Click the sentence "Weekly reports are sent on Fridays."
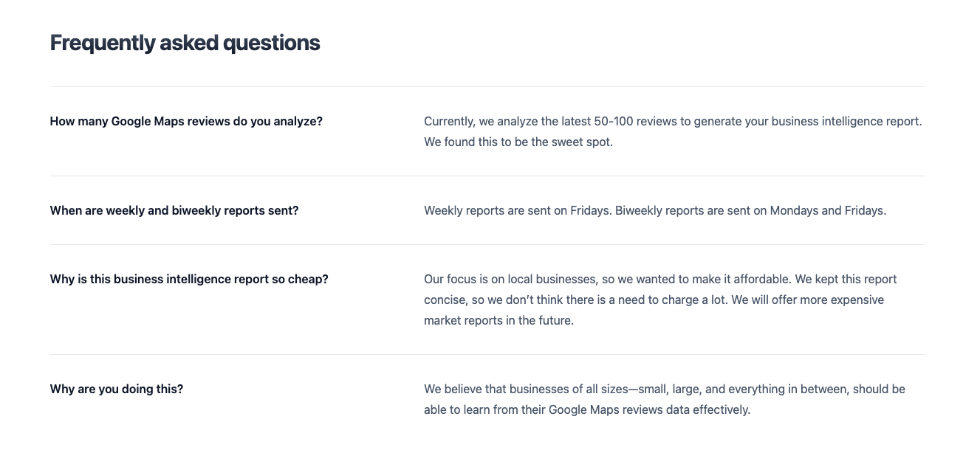This screenshot has width=980, height=450. (x=518, y=211)
